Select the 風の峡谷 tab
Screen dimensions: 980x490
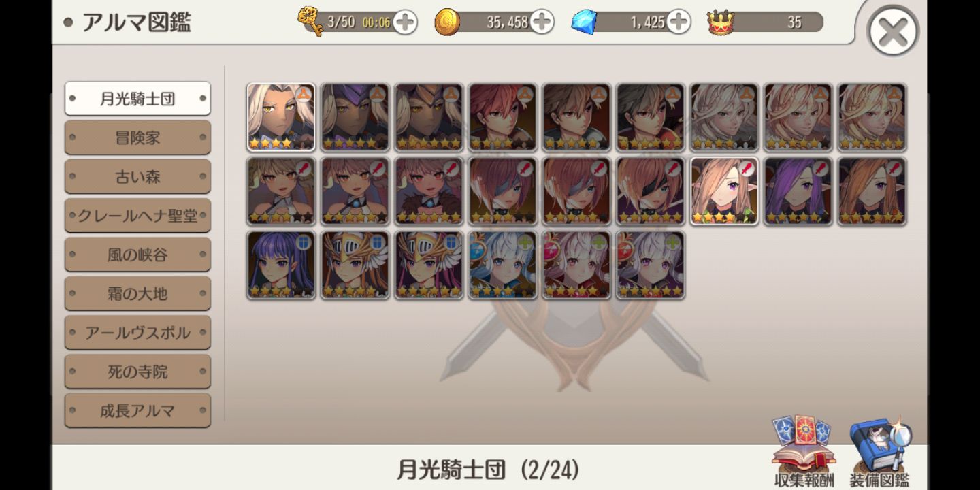[x=137, y=255]
